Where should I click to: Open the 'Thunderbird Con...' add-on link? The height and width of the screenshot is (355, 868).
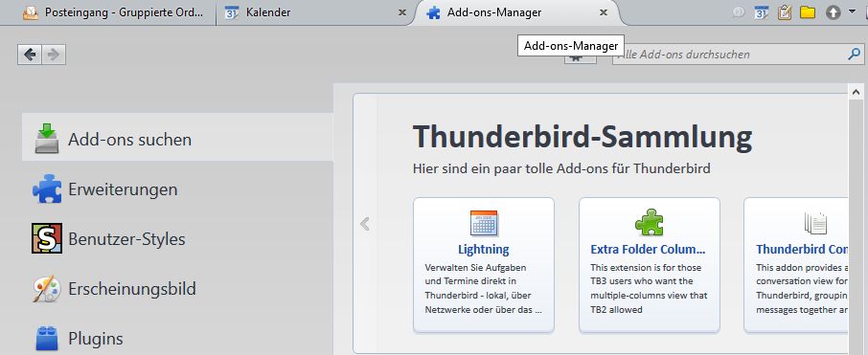click(802, 250)
